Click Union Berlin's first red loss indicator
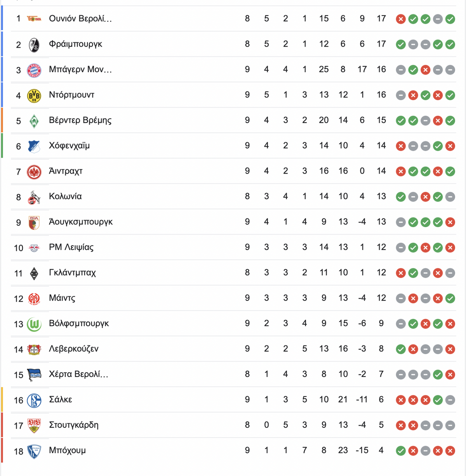The image size is (466, 476). click(x=401, y=19)
